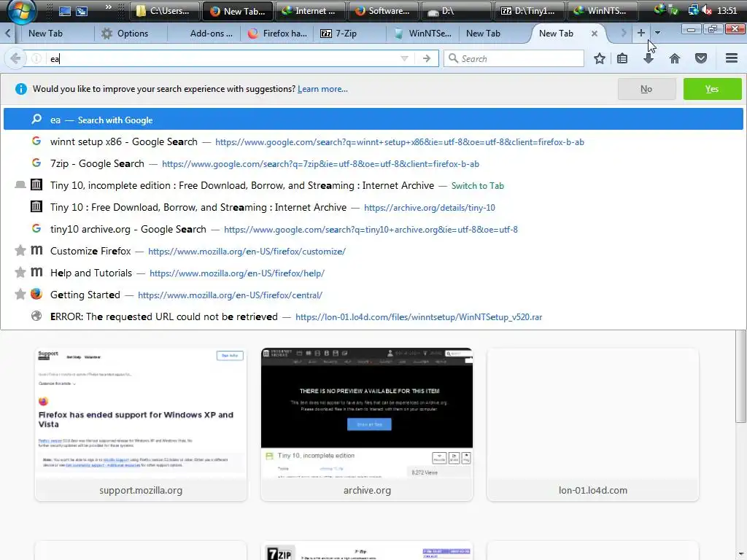
Task: Open the Learn more link
Action: click(322, 89)
